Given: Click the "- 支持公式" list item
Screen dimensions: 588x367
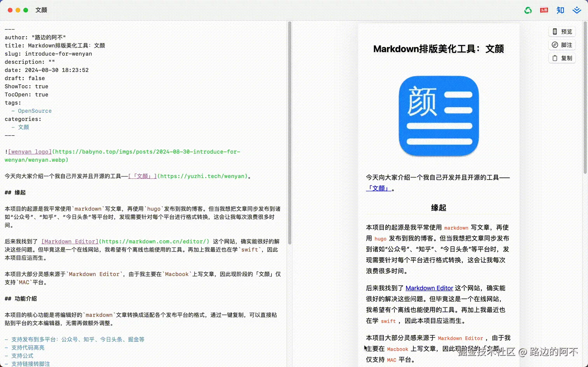Looking at the screenshot, I should (x=19, y=356).
